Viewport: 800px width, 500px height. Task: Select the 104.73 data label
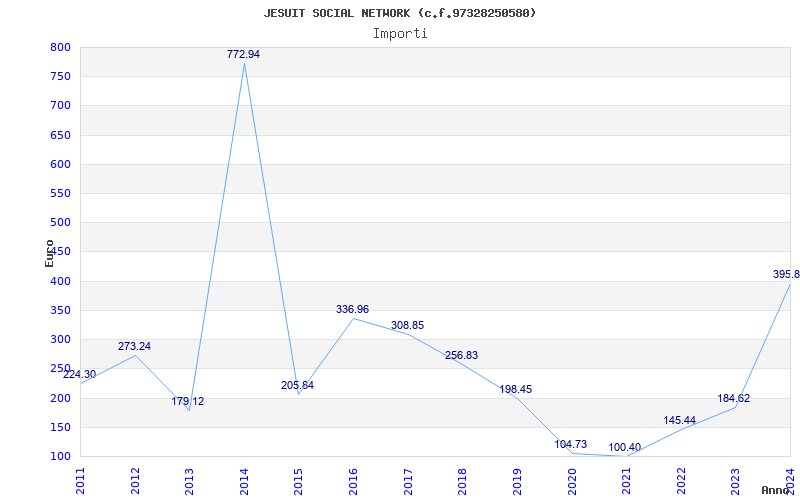click(570, 444)
